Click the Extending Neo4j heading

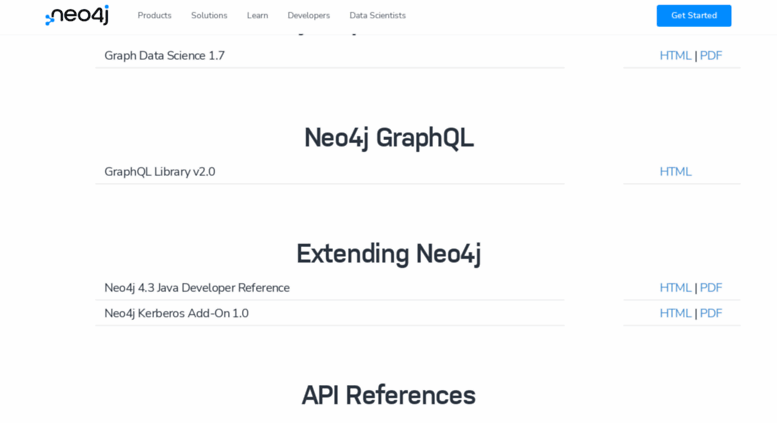[x=389, y=254]
